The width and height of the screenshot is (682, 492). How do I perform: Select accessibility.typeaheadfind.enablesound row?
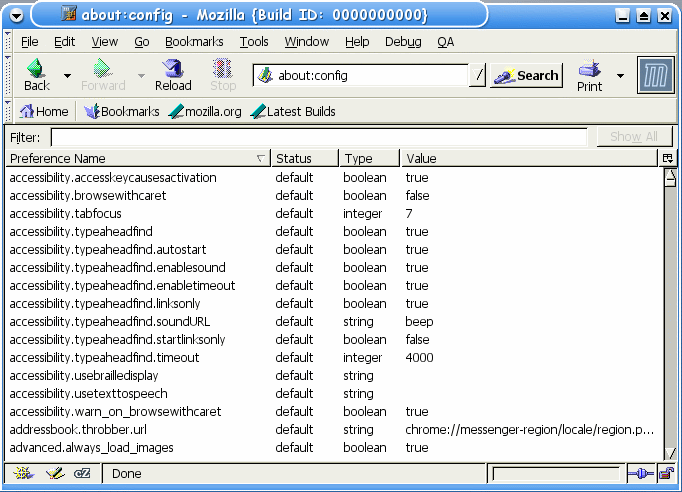click(x=334, y=268)
